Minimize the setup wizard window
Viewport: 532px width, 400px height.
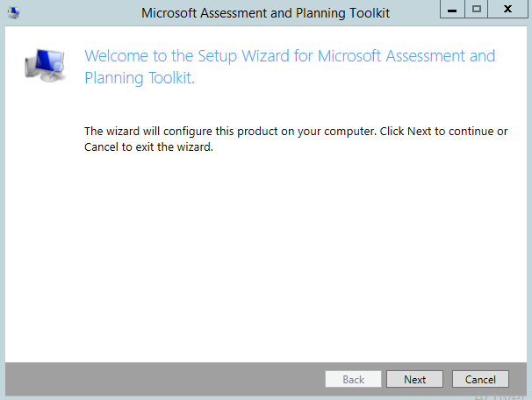pos(455,9)
